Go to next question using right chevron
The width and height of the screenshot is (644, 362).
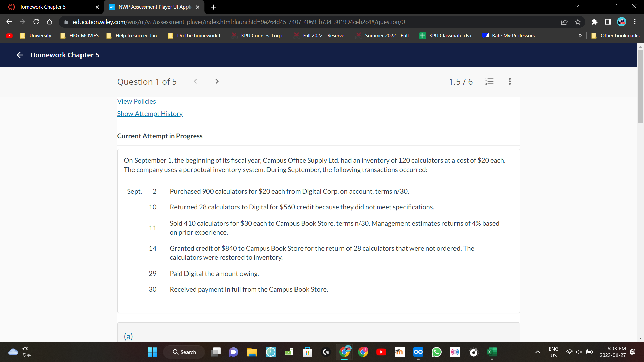217,81
